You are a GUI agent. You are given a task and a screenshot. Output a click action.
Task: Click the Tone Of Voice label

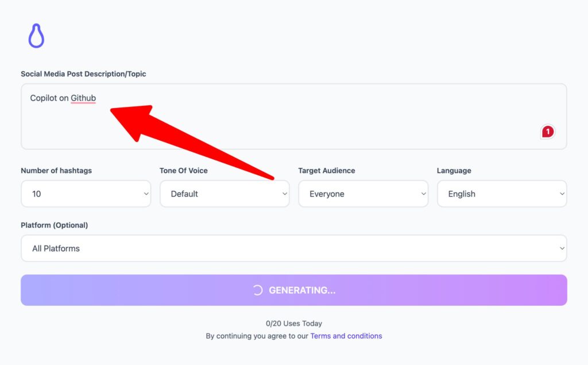click(184, 171)
